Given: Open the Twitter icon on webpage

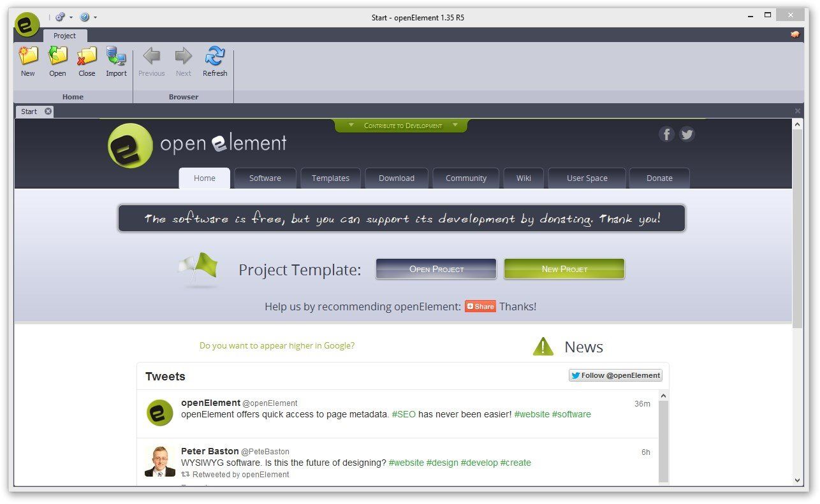Looking at the screenshot, I should [x=687, y=134].
